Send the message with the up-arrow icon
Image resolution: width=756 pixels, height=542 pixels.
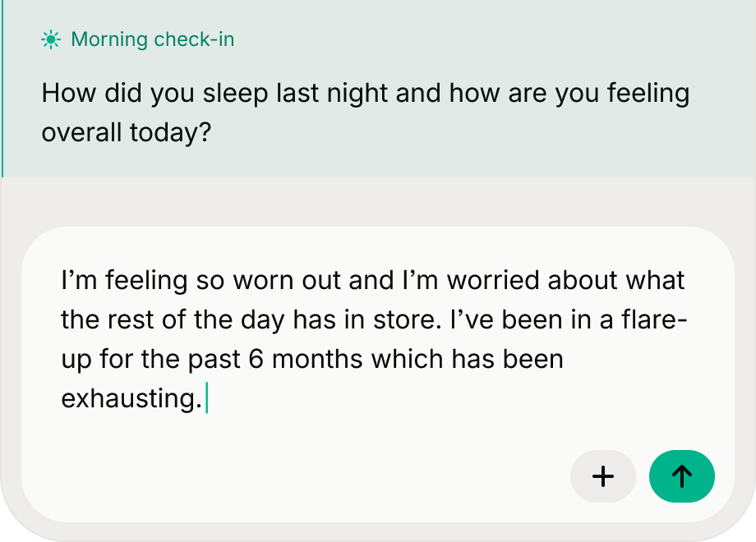point(681,476)
